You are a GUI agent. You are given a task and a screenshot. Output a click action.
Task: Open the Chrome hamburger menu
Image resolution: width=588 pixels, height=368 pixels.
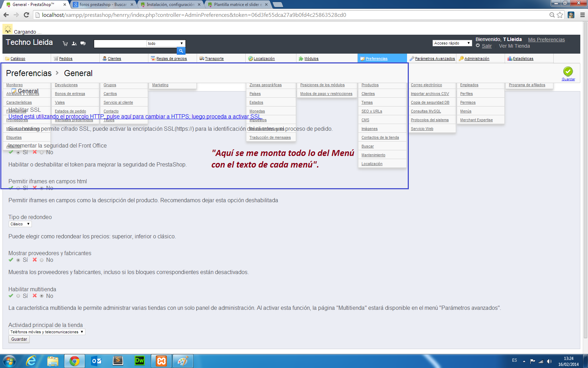(x=582, y=15)
